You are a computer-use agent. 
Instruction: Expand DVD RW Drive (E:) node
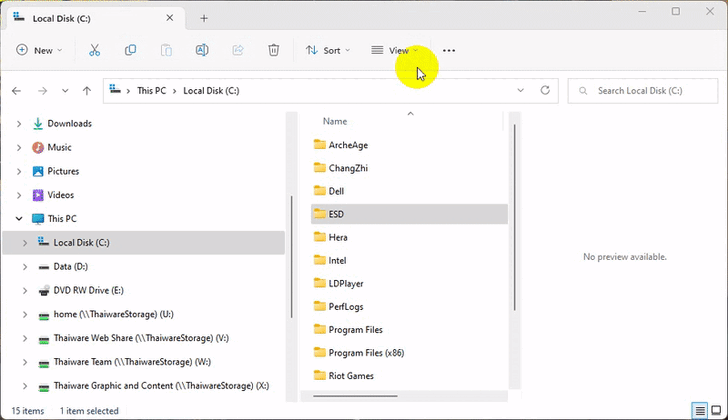tap(25, 291)
